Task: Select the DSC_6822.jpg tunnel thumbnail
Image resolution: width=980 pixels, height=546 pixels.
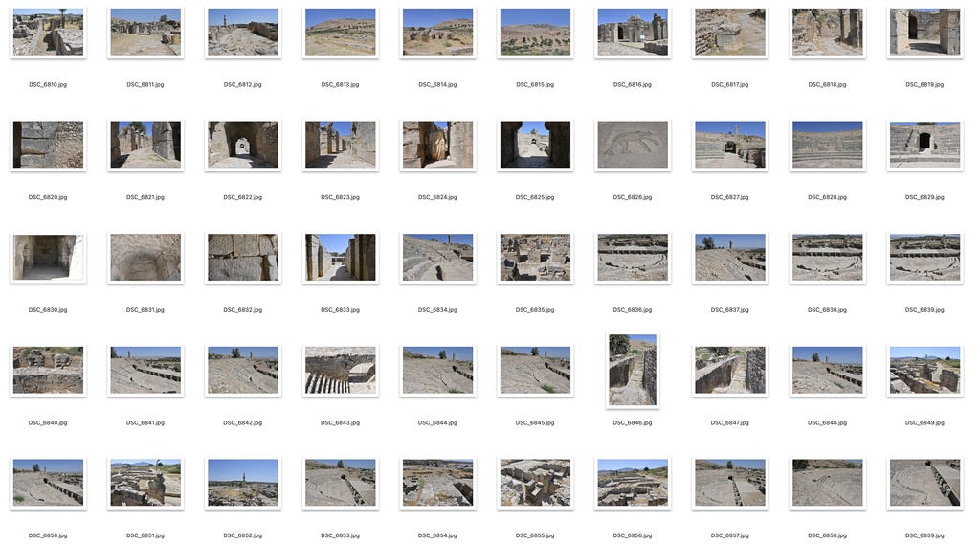Action: [x=243, y=145]
